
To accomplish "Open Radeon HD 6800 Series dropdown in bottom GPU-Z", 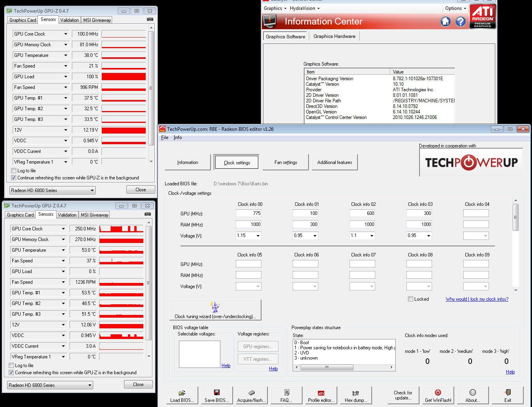I will click(x=50, y=385).
